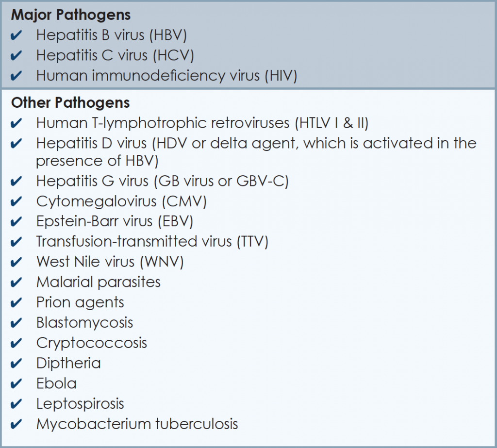
Task: Click the checkmark beside Prion agents
Action: click(16, 303)
